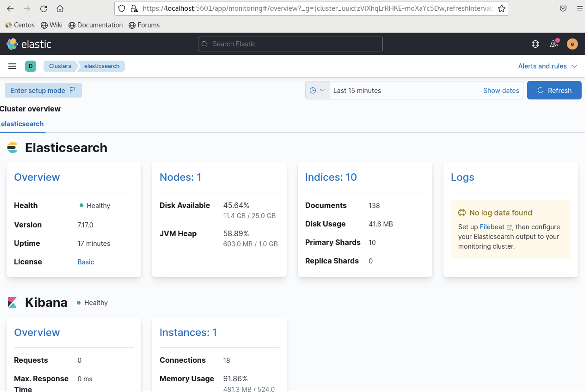Click the Basic license link

click(86, 262)
